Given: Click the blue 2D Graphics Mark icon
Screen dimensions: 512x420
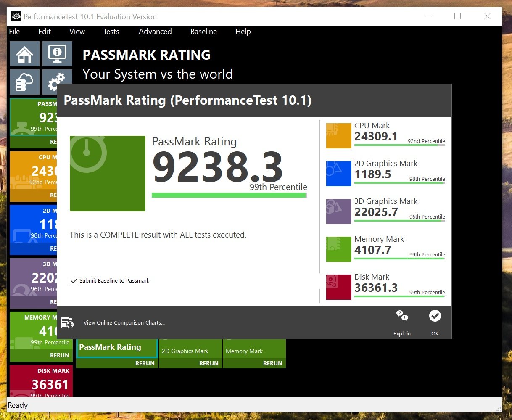Looking at the screenshot, I should coord(338,174).
